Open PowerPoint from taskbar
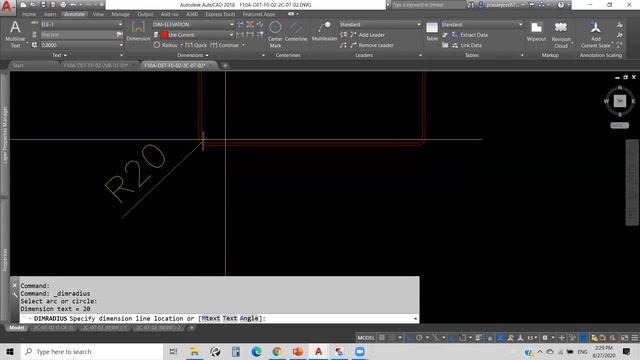This screenshot has height=360, width=640. pyautogui.click(x=298, y=351)
